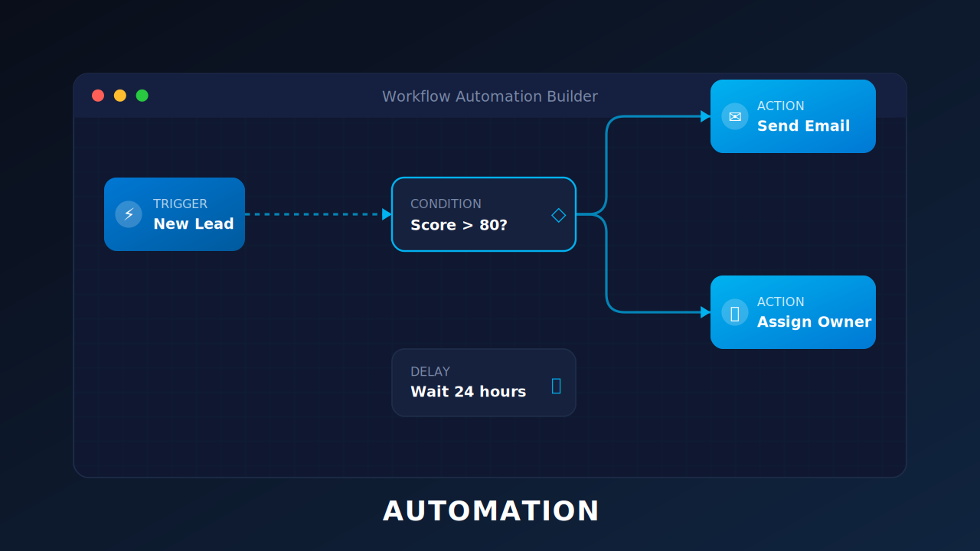Click the arrowhead entering the Condition node

[x=387, y=214]
